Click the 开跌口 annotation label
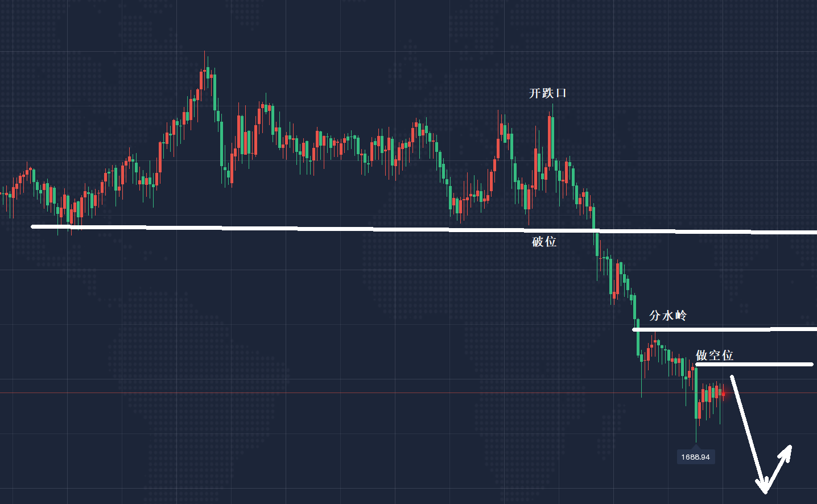The height and width of the screenshot is (504, 817). [x=547, y=93]
